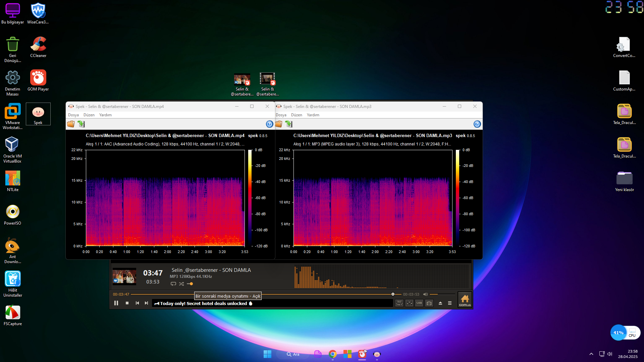The image size is (644, 362).
Task: Click the screenshot camera icon in GOM Player
Action: click(429, 303)
